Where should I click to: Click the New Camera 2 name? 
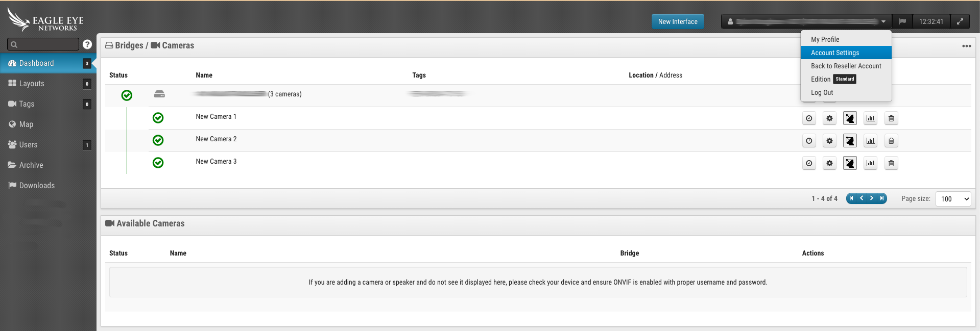point(216,139)
